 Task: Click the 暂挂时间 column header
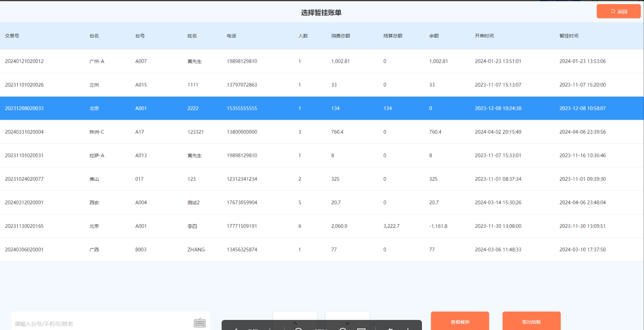click(x=569, y=36)
